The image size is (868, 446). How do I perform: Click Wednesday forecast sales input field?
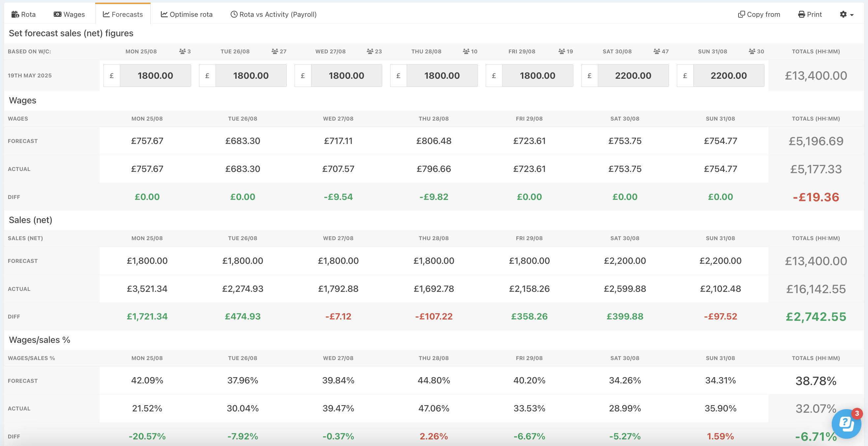click(346, 75)
